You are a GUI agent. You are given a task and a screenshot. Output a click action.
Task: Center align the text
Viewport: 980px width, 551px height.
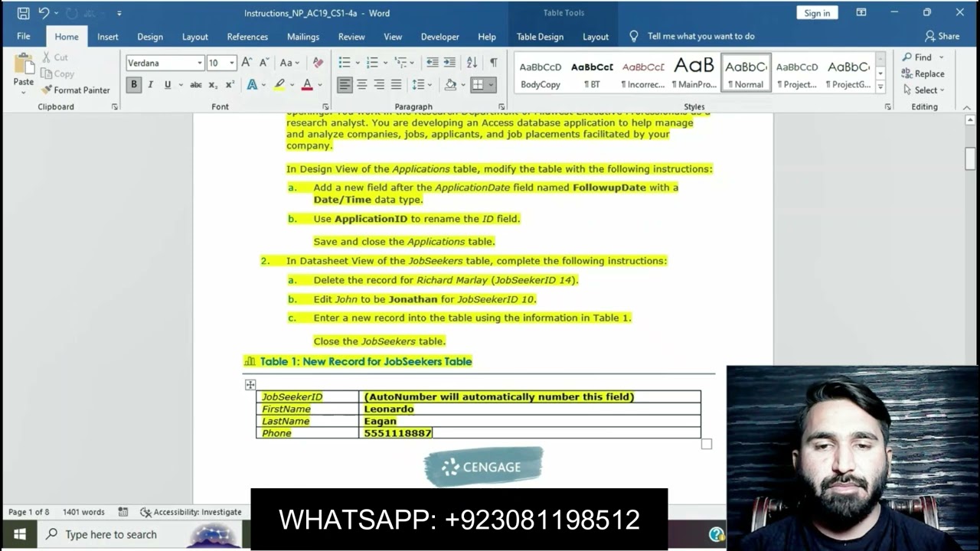point(362,85)
